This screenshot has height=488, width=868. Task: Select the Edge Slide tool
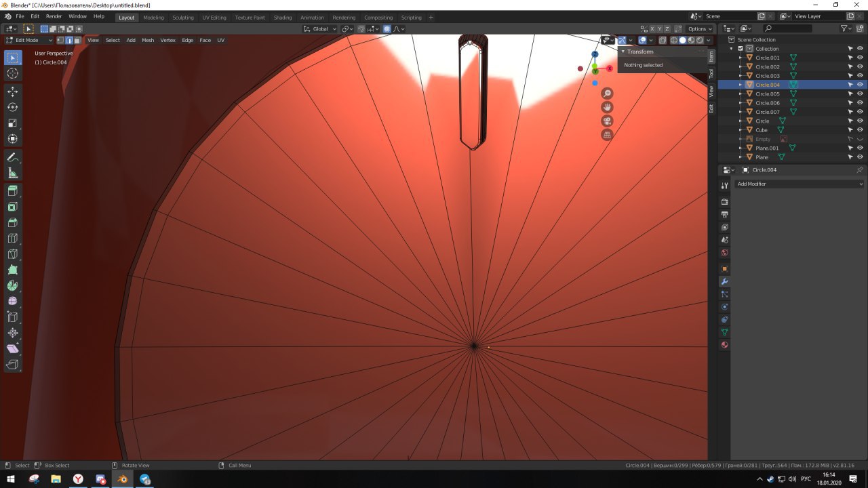[12, 317]
